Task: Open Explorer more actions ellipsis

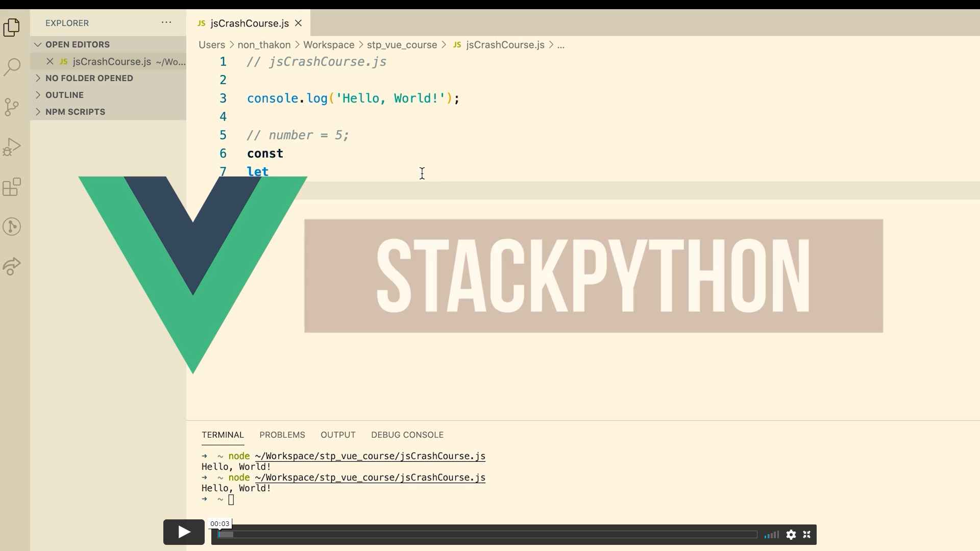Action: tap(166, 22)
